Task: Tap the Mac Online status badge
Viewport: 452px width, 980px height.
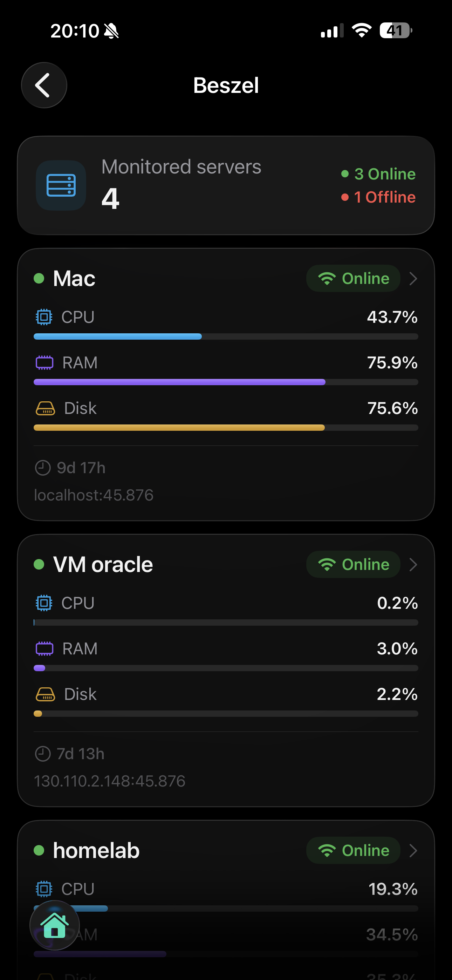Action: pos(353,279)
